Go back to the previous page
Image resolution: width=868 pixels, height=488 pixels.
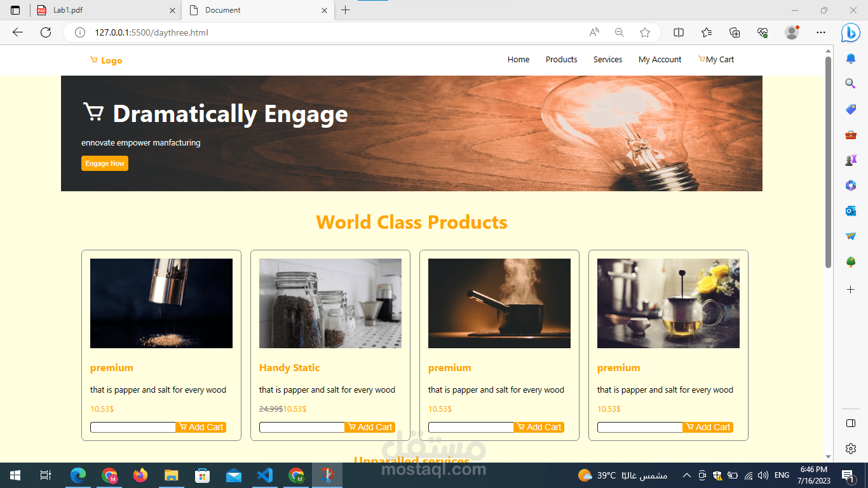pos(18,32)
